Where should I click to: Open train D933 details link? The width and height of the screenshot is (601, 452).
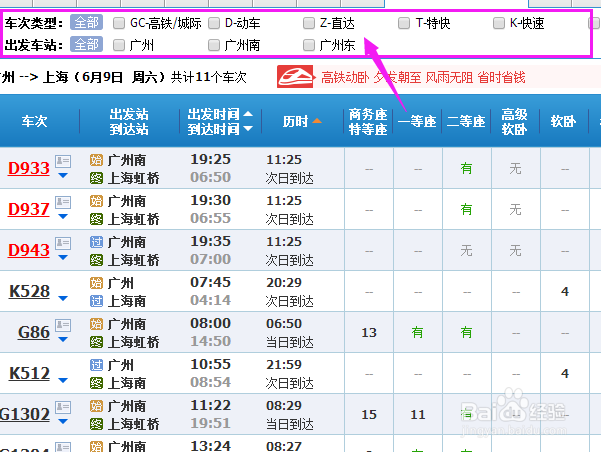(x=29, y=168)
